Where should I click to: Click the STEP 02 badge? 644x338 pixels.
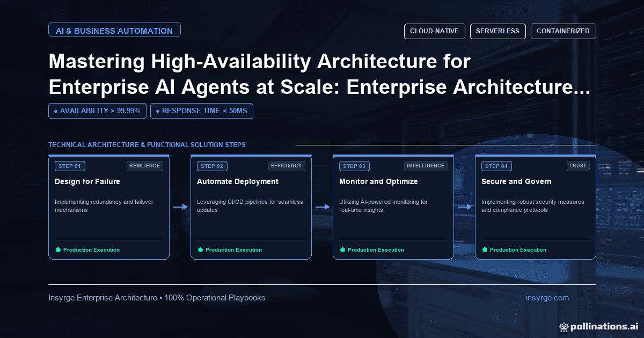[x=212, y=166]
